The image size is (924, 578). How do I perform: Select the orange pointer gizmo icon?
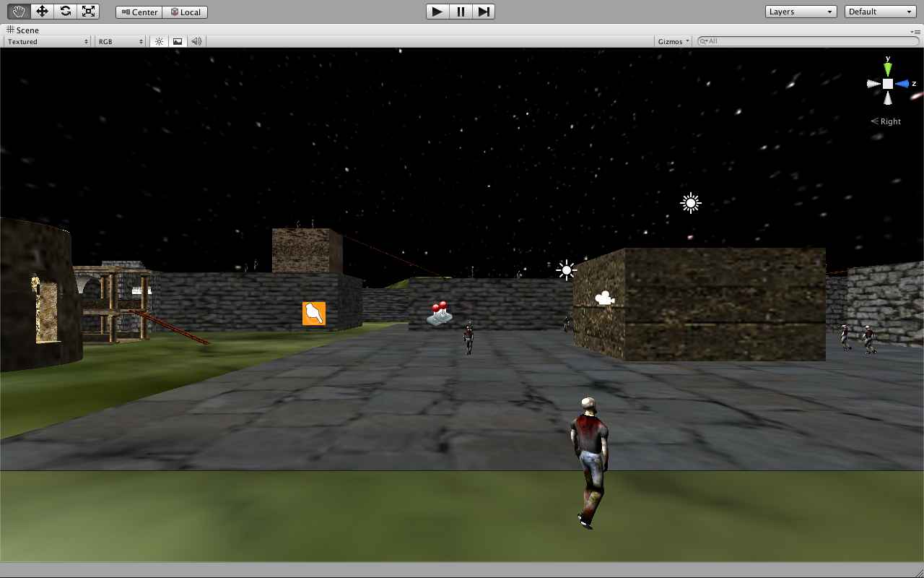pos(314,314)
